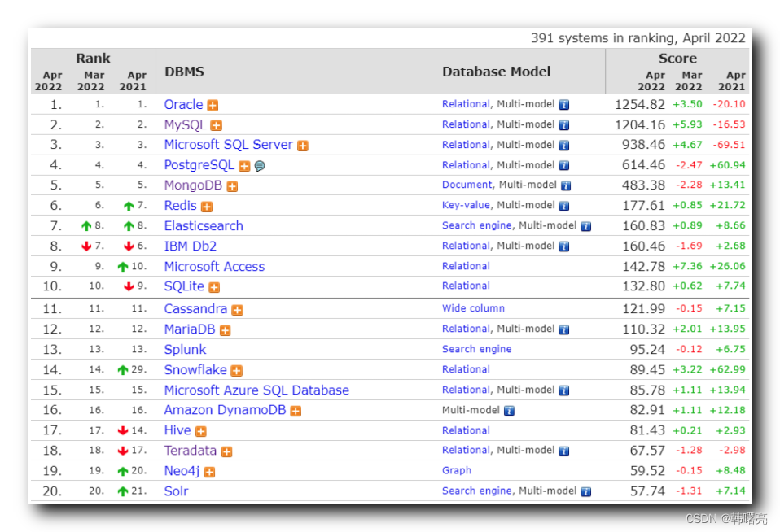
Task: Open the Microsoft SQL Server link
Action: [228, 145]
